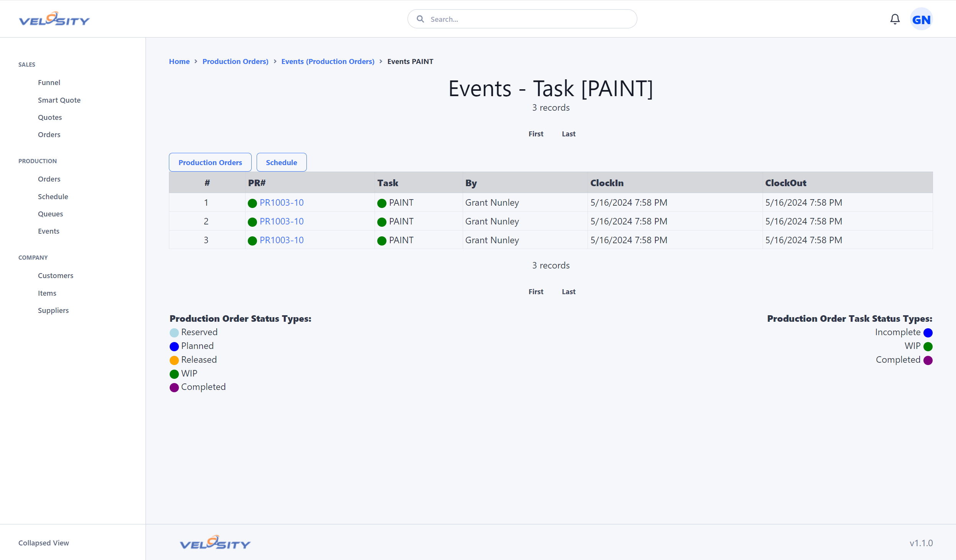Open Customers in the sidebar
This screenshot has width=956, height=560.
(x=56, y=275)
